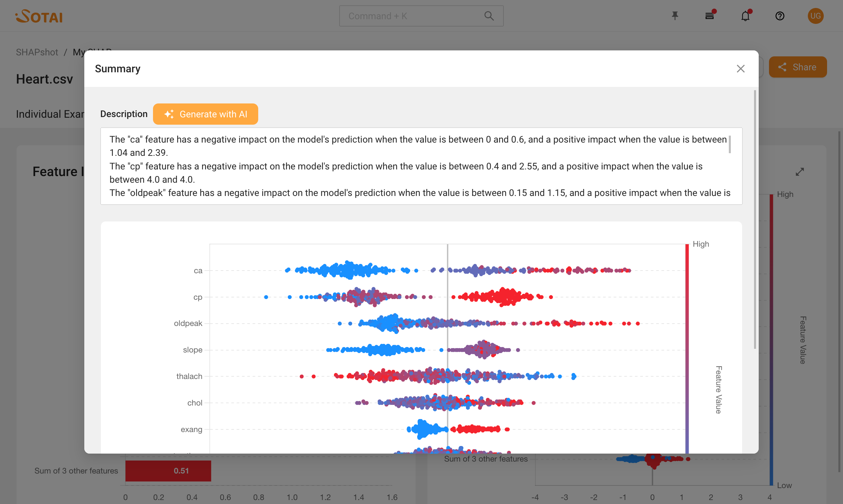Expand the chart with the arrows icon
843x504 pixels.
click(x=800, y=172)
